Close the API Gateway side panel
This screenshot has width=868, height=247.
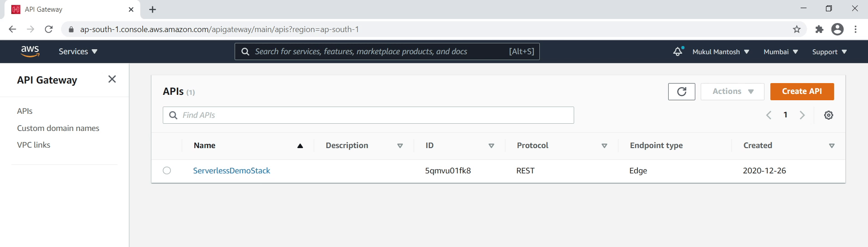point(112,79)
